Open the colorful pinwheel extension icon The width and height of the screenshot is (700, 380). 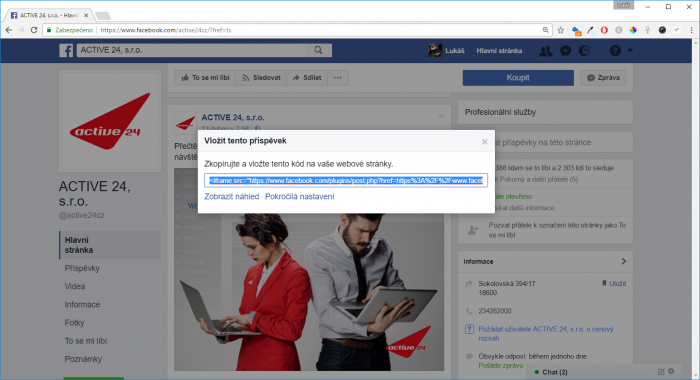[x=633, y=30]
